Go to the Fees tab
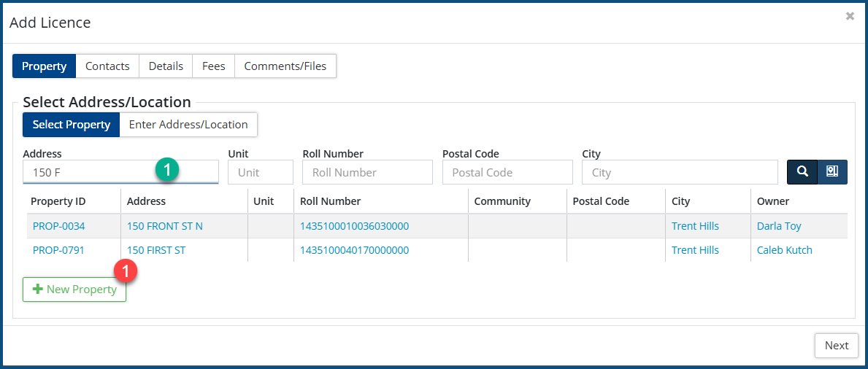This screenshot has height=369, width=868. pos(213,66)
